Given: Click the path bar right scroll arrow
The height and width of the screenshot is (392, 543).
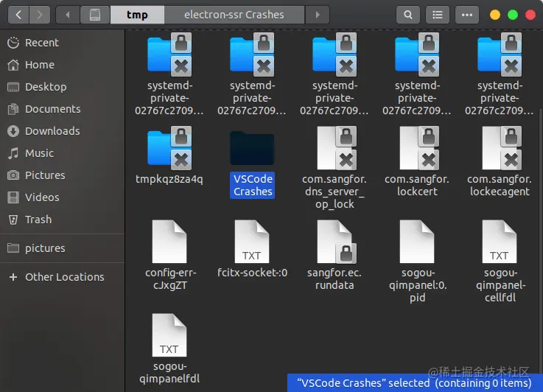Looking at the screenshot, I should point(318,15).
